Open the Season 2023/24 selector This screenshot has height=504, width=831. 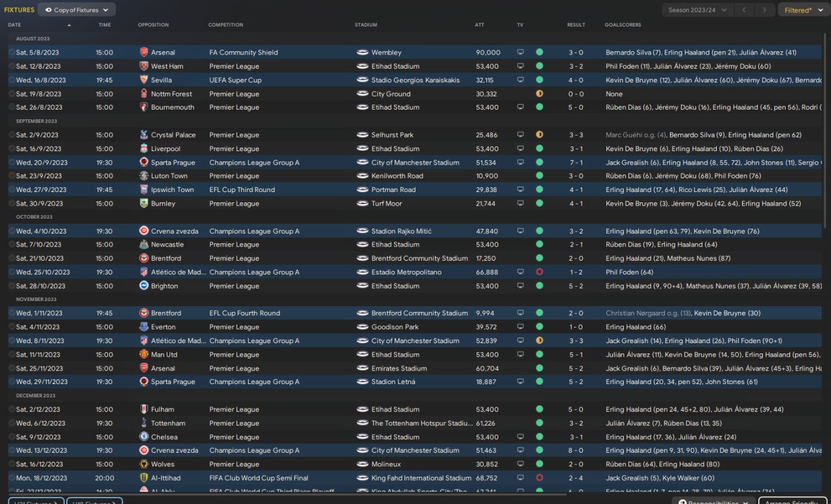pyautogui.click(x=698, y=10)
